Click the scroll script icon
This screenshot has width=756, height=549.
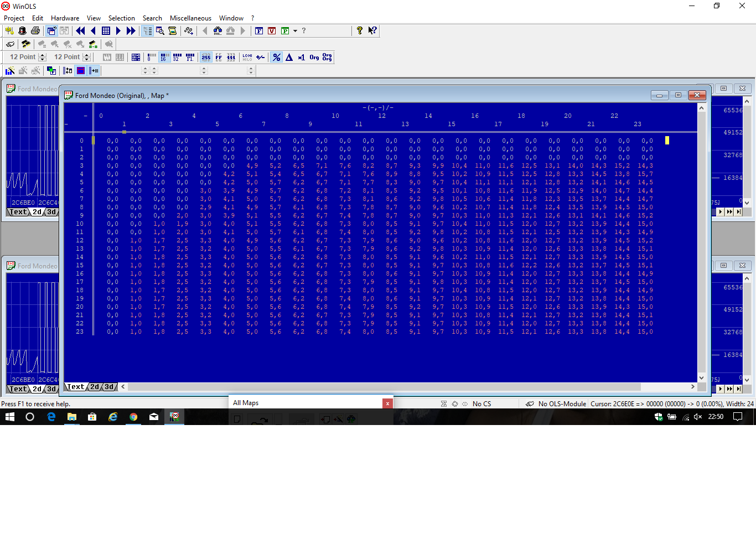(x=173, y=30)
